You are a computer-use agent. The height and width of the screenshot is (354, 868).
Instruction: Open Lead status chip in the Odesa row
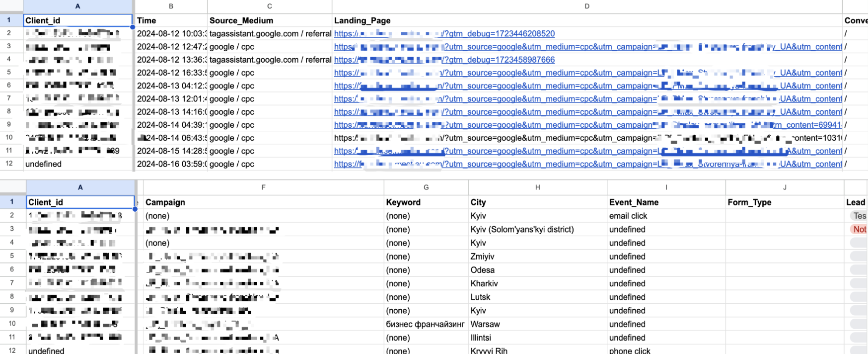click(859, 269)
